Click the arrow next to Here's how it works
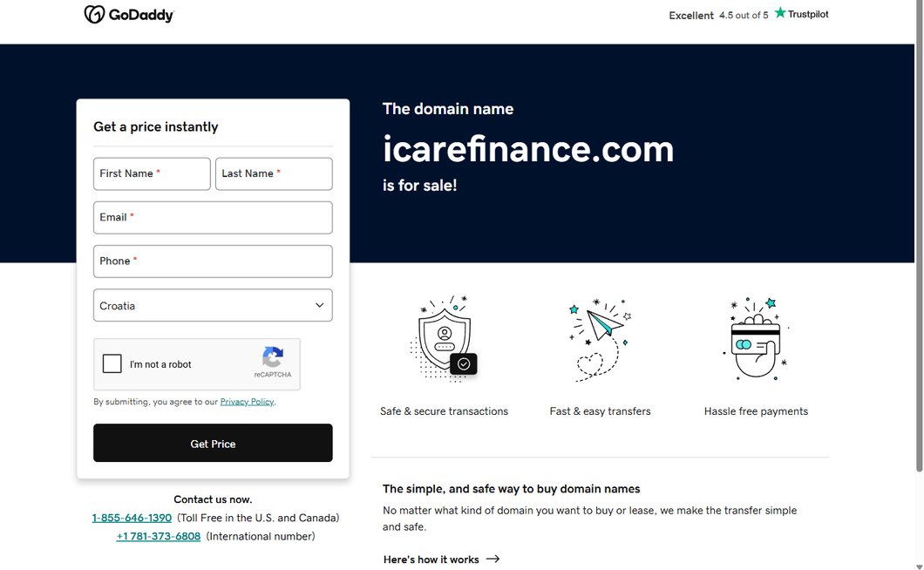 493,559
